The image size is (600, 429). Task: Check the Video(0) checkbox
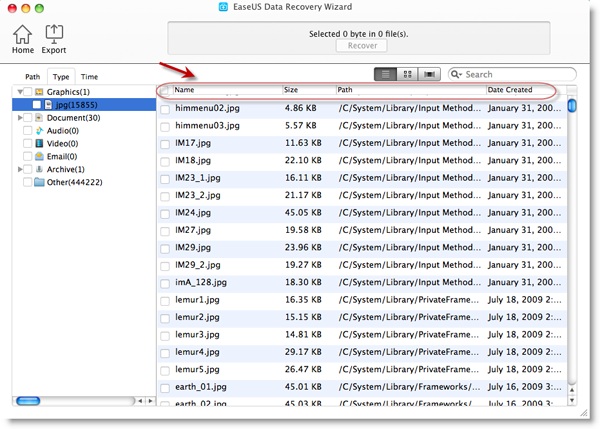(x=28, y=144)
